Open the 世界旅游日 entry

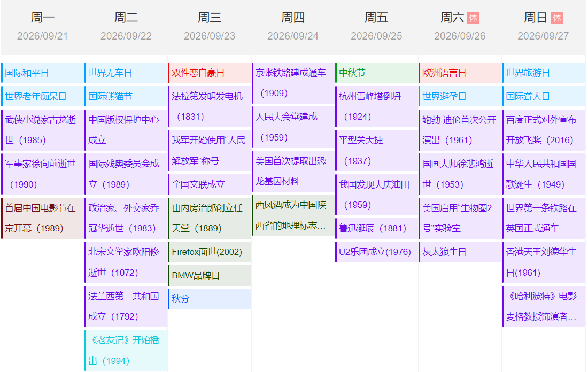528,73
